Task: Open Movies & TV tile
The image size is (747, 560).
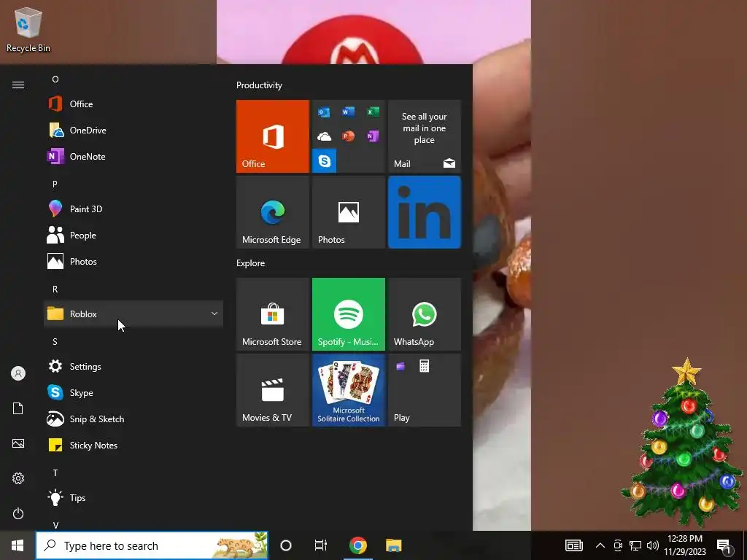Action: point(273,390)
